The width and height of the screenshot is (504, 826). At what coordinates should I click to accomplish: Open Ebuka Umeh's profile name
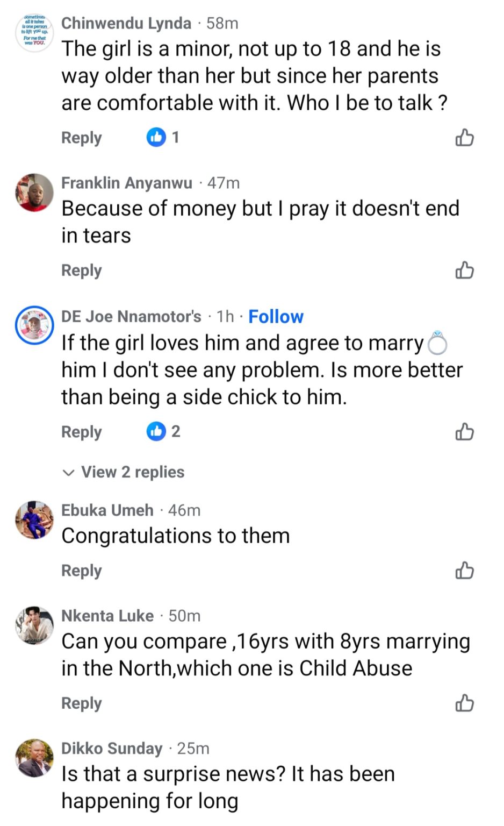[107, 510]
